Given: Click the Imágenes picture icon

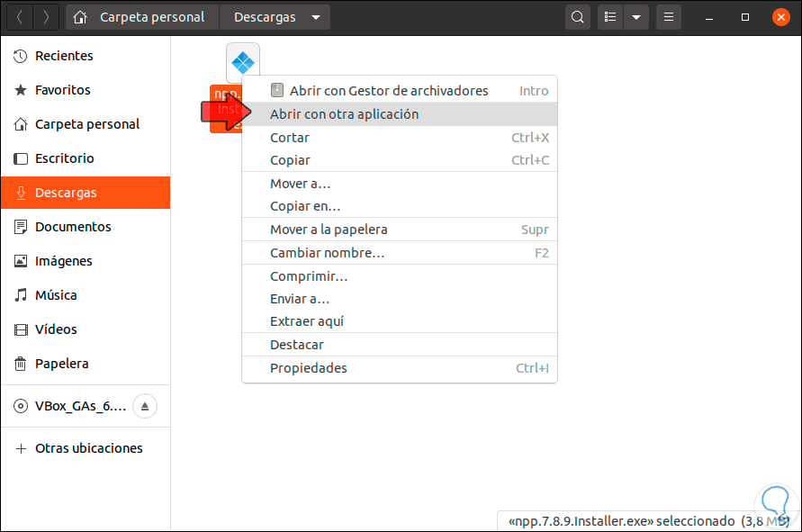Looking at the screenshot, I should click(21, 261).
